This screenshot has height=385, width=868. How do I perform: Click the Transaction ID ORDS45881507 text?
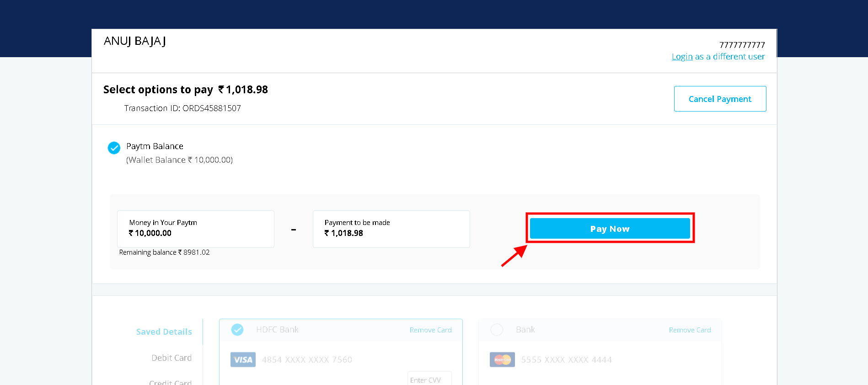tap(182, 108)
